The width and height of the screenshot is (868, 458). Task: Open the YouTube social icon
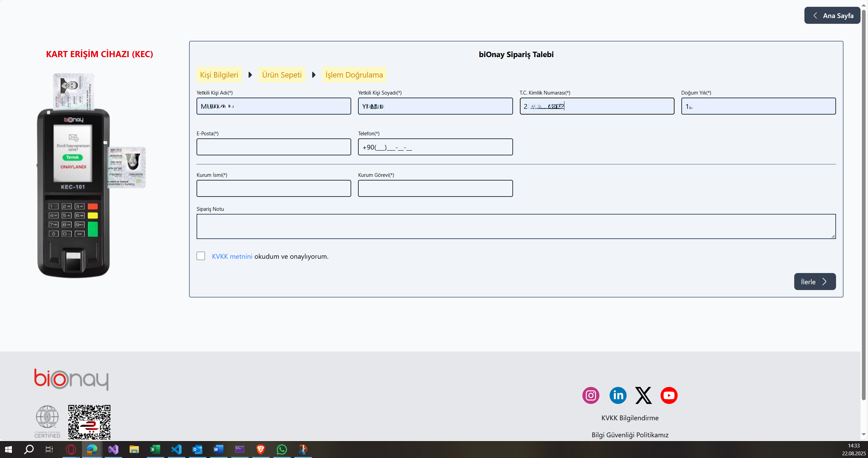click(x=669, y=395)
